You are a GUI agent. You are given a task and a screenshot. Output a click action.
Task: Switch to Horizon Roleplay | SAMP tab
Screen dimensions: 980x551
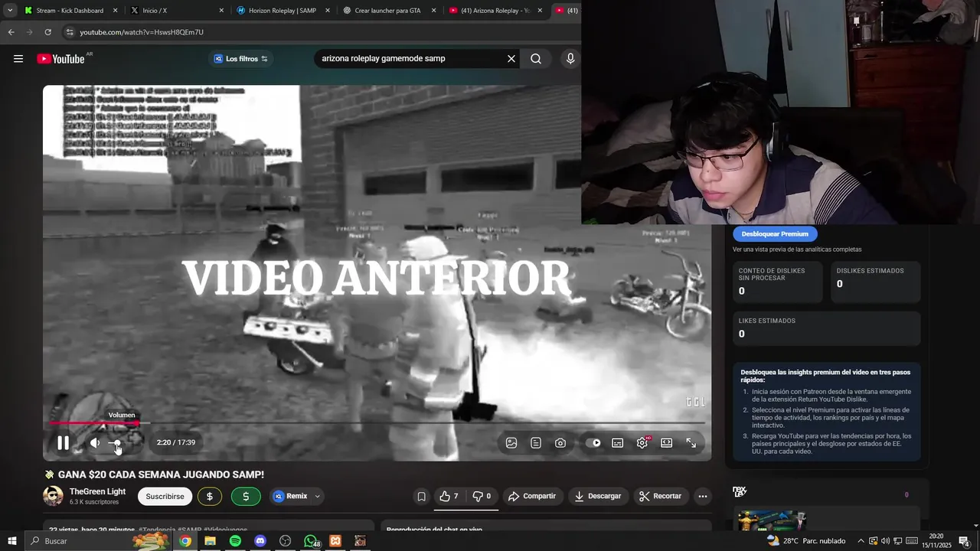point(281,11)
